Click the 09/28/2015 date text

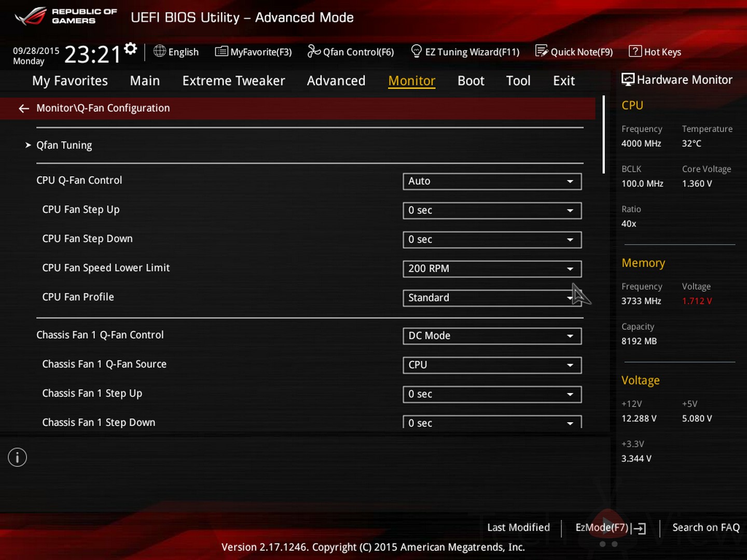point(36,51)
